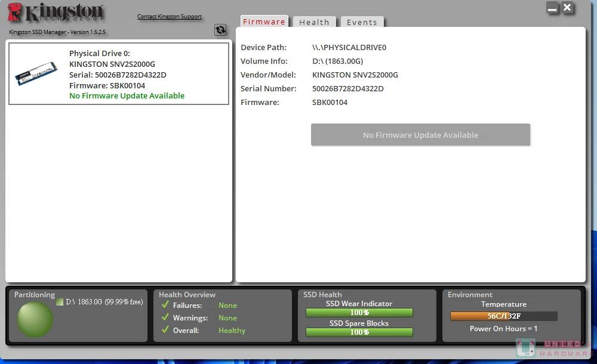Click the Temperature bar showing 56C/132F
Screen dimensions: 597x364
(504, 316)
